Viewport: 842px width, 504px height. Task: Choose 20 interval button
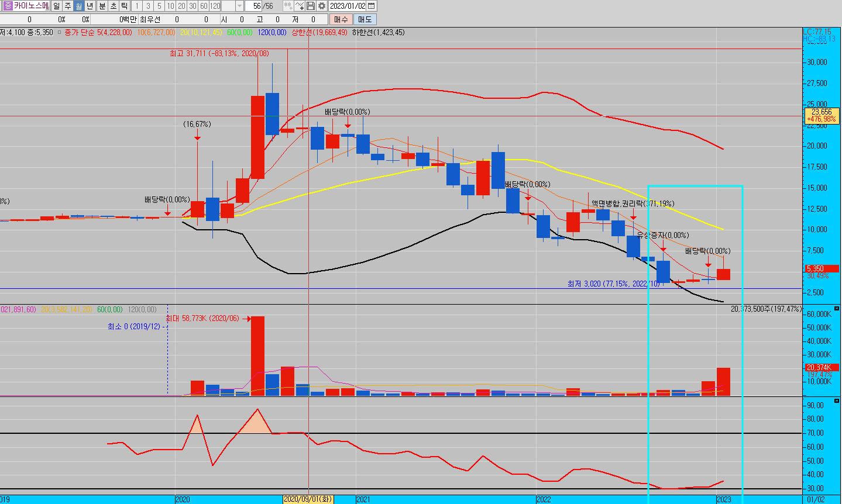click(181, 6)
